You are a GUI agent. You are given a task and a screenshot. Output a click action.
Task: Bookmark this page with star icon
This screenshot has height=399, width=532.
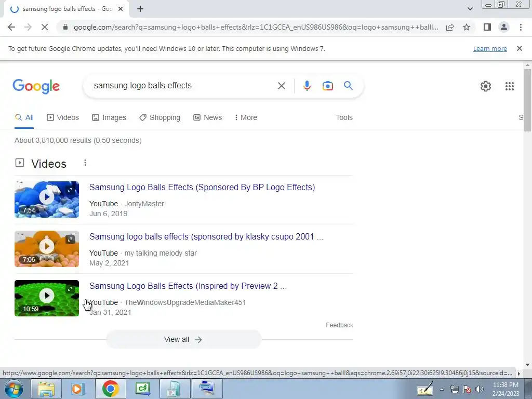[467, 27]
